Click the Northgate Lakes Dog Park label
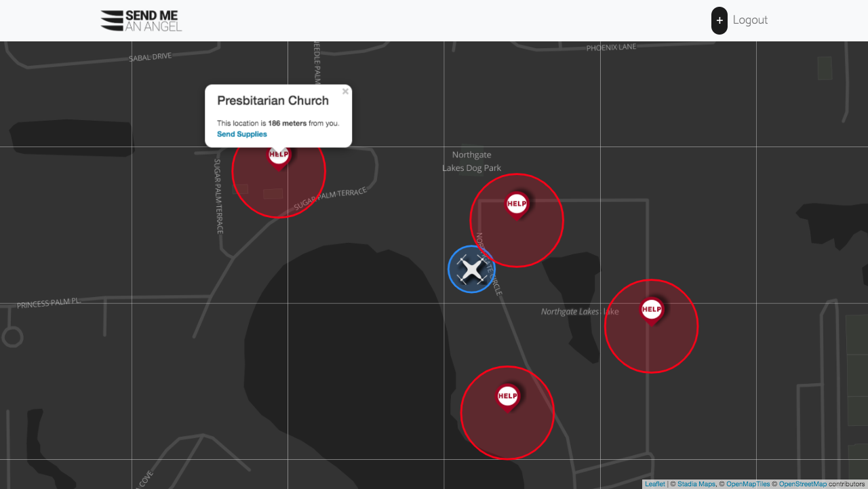This screenshot has width=868, height=489. pos(472,161)
